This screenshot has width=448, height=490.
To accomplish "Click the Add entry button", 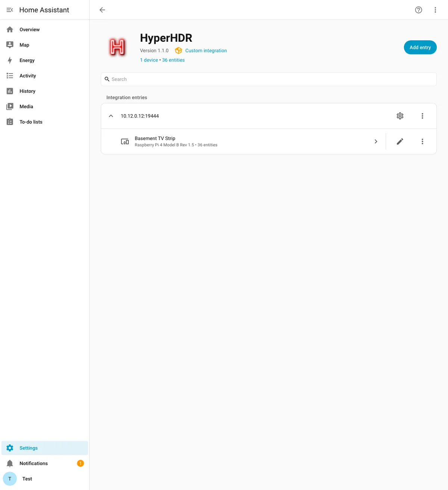I will pos(420,47).
